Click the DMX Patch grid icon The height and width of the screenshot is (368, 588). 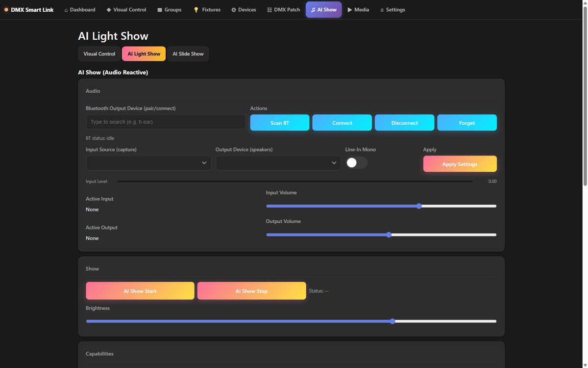click(269, 10)
